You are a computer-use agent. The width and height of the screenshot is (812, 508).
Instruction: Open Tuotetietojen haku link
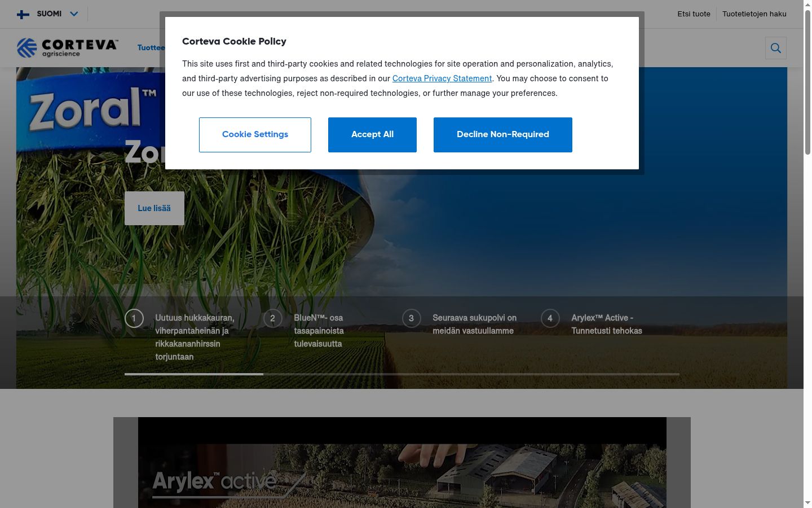pos(754,14)
